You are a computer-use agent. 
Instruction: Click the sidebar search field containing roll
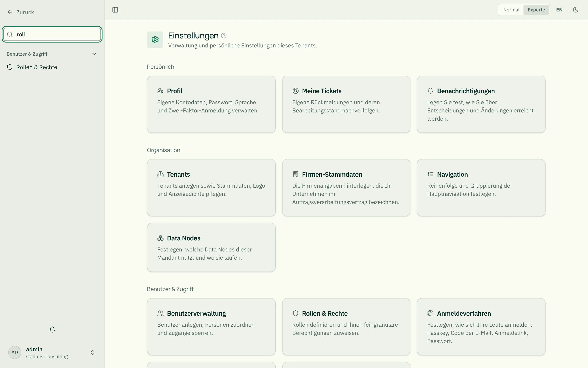point(52,34)
